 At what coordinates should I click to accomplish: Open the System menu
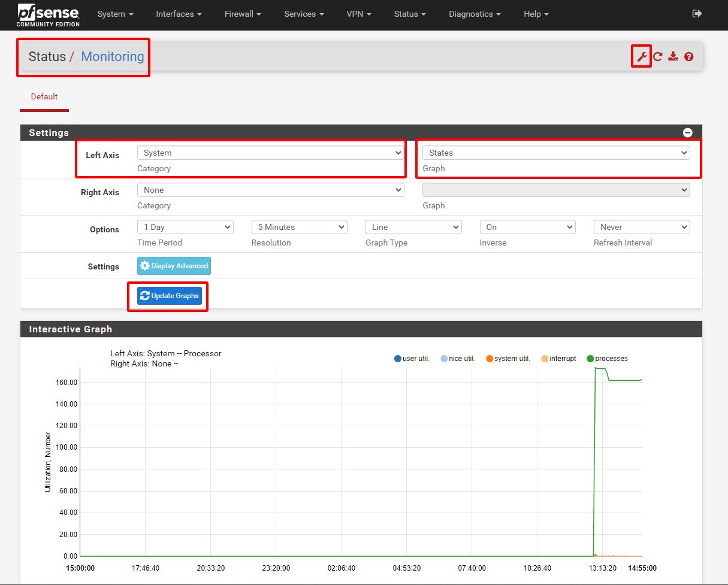115,14
